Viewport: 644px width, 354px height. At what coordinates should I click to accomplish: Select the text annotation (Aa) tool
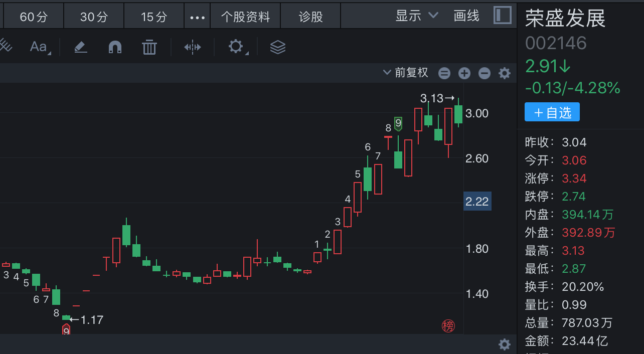point(39,47)
